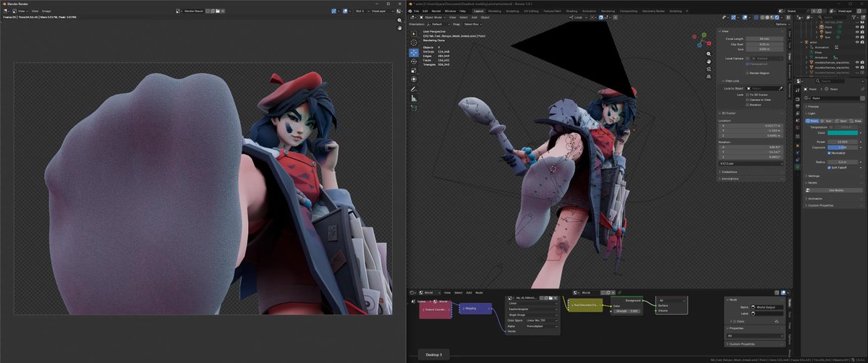Toggle the Normalize checkbox
The width and height of the screenshot is (868, 363).
(x=830, y=153)
